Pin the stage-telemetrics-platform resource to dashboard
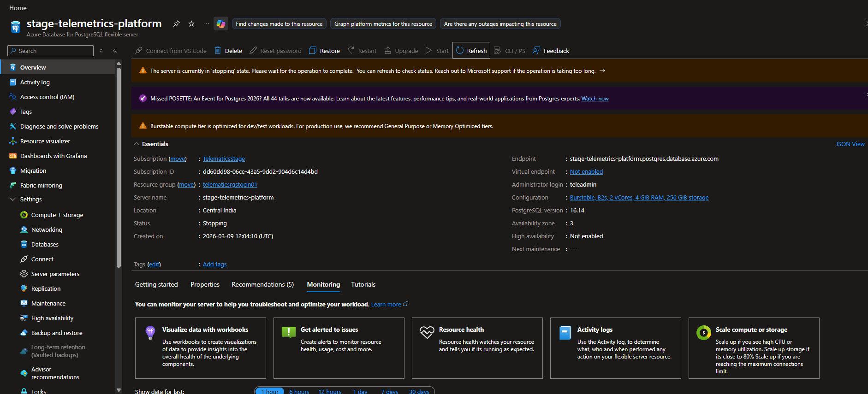The image size is (868, 394). pos(177,24)
